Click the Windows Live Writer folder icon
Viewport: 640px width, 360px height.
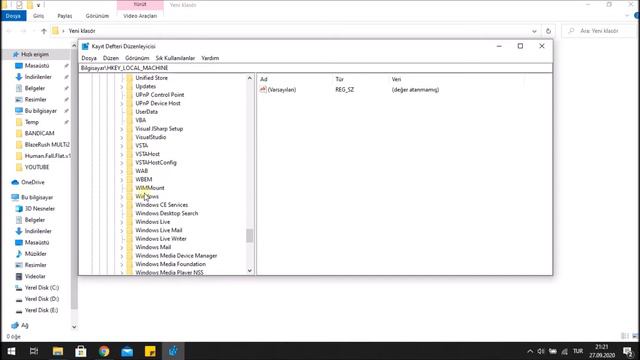(x=130, y=239)
